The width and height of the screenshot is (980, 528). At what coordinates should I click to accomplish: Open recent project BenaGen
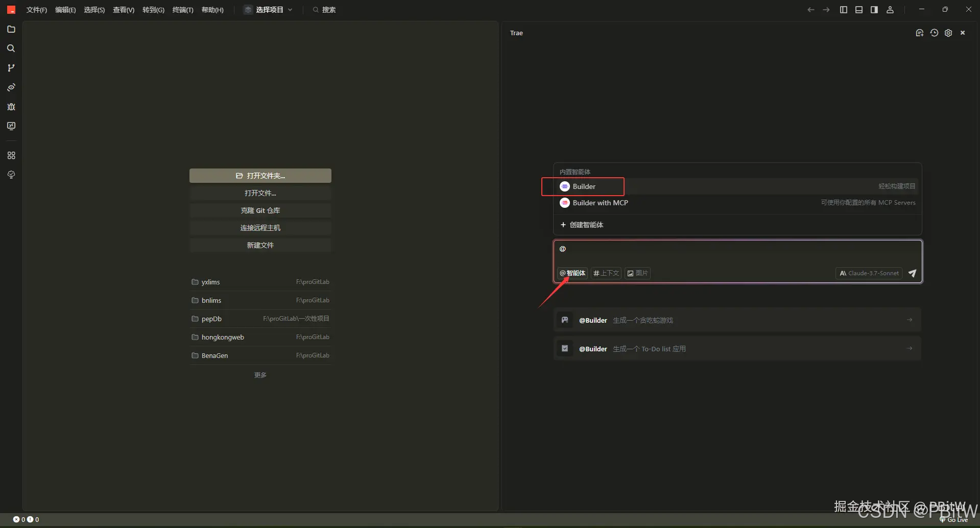[260, 355]
